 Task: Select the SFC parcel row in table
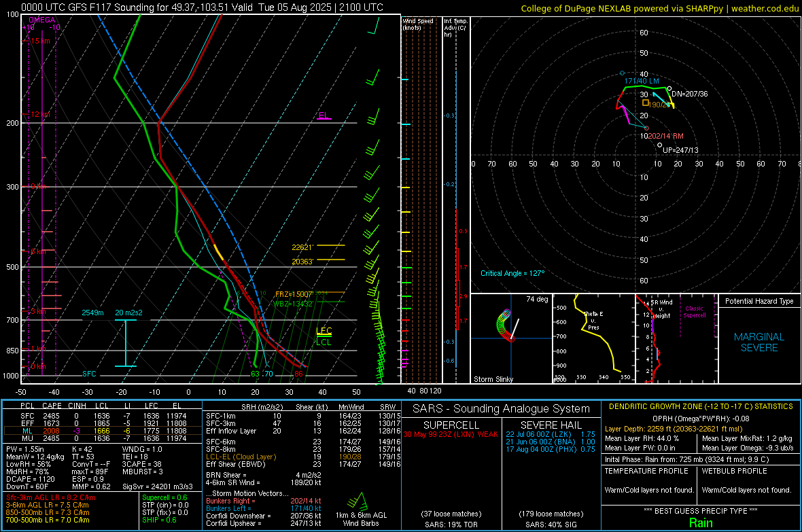(103, 416)
